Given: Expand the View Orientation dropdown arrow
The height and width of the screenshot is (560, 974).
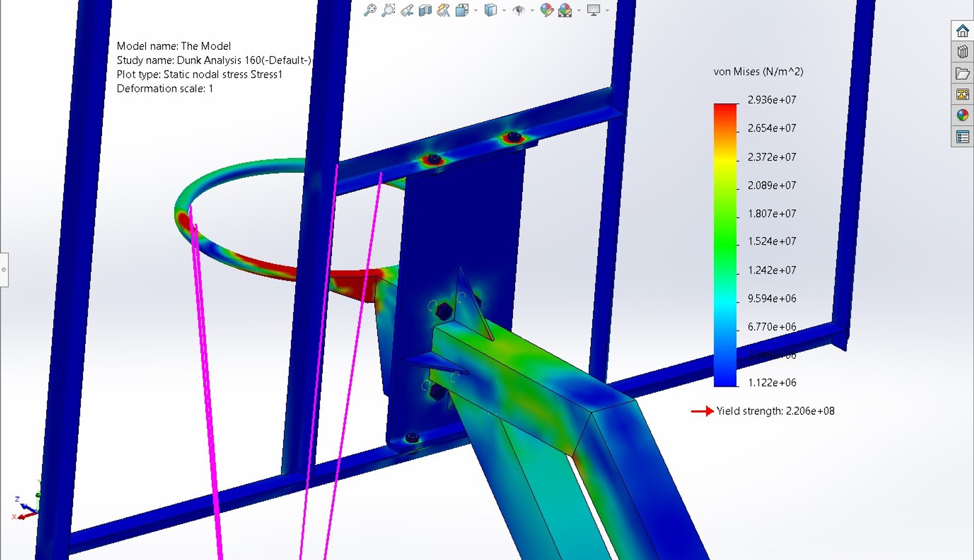Looking at the screenshot, I should click(476, 10).
